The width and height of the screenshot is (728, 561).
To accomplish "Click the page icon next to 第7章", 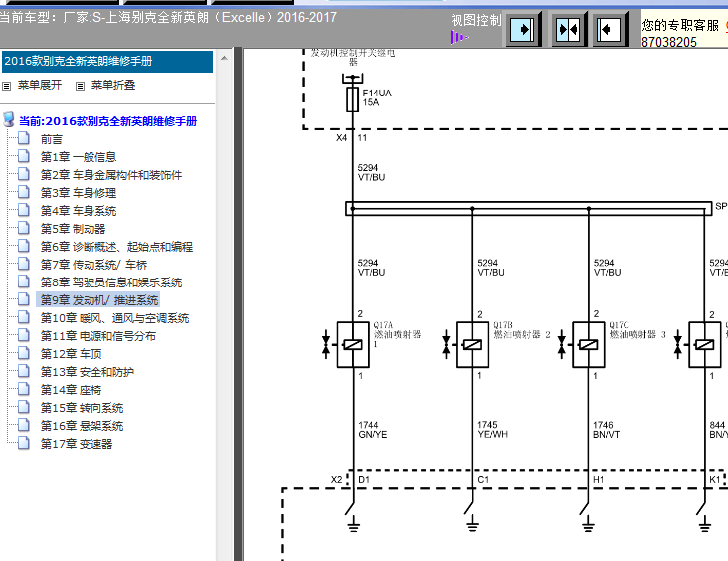I will 24,264.
